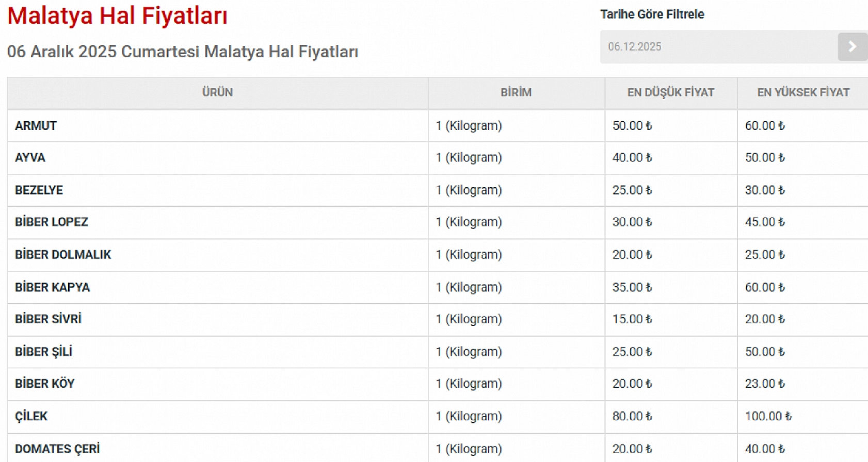Viewport: 868px width, 462px height.
Task: Click the EN YÜKSEK FİYAT column header
Action: tap(803, 93)
